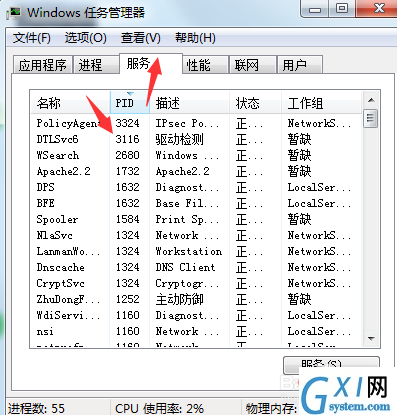Click the Task Manager title bar icon

(14, 13)
